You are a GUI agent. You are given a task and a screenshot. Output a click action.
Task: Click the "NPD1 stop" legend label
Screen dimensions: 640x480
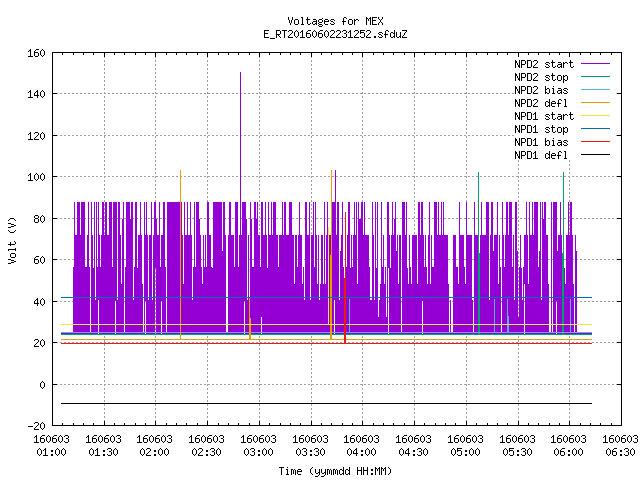(x=541, y=129)
